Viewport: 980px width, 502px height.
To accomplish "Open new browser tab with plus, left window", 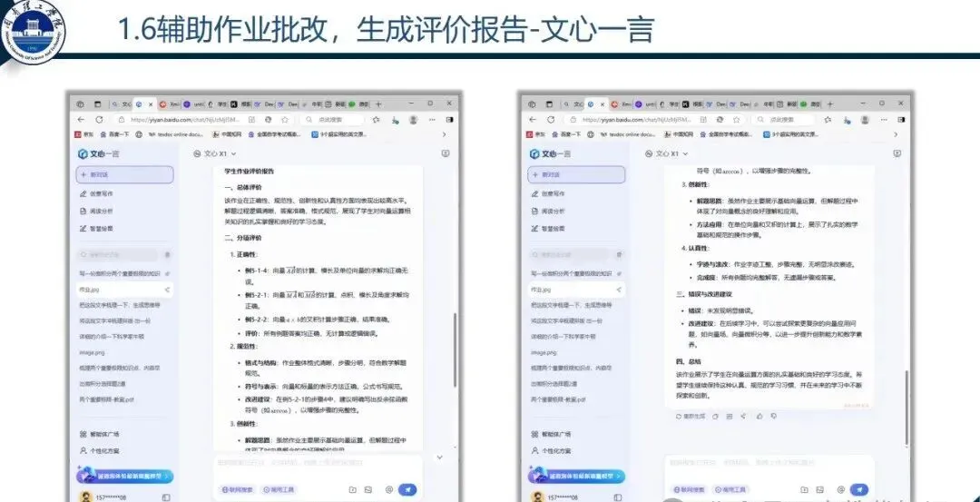I will coord(378,103).
